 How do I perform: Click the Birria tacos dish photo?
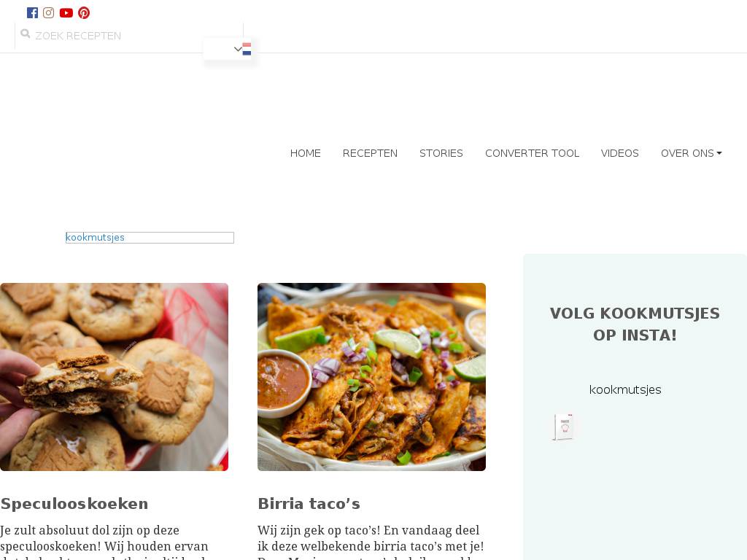click(x=371, y=377)
